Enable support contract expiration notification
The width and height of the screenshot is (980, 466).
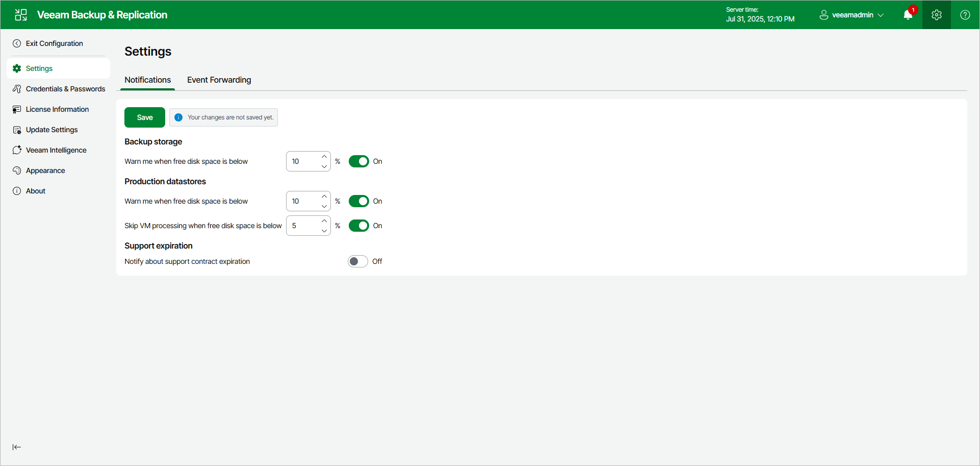[358, 261]
